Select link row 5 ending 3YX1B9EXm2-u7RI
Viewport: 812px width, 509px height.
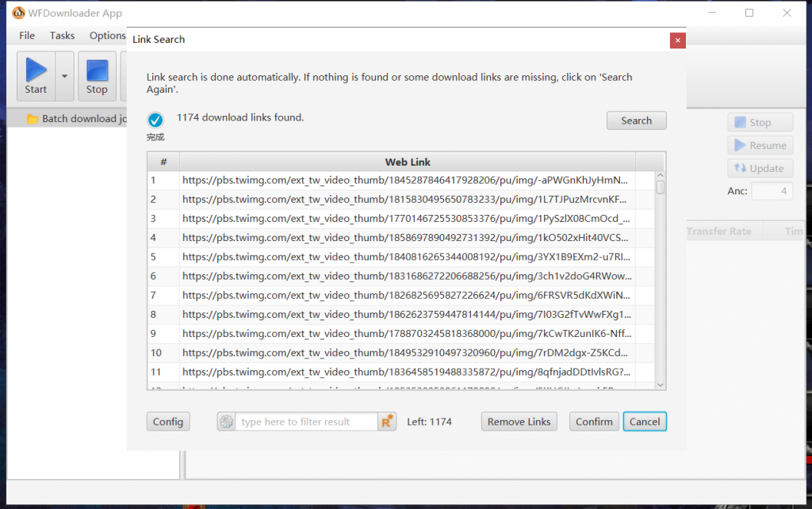[400, 257]
